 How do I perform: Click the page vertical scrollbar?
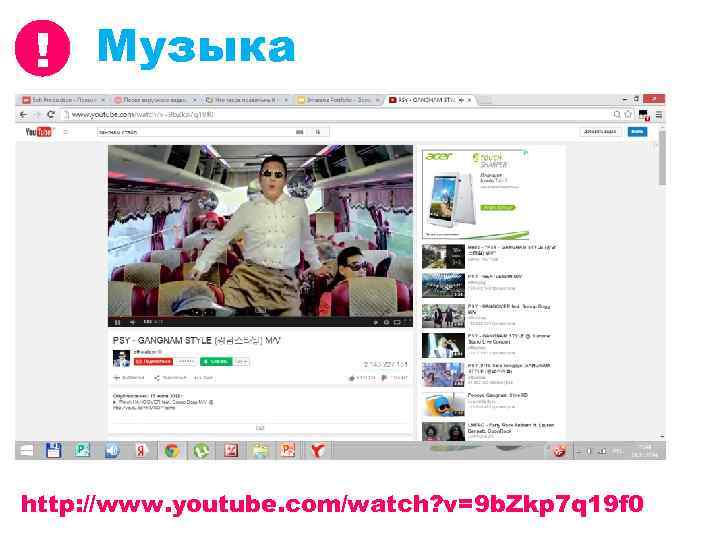pyautogui.click(x=662, y=158)
